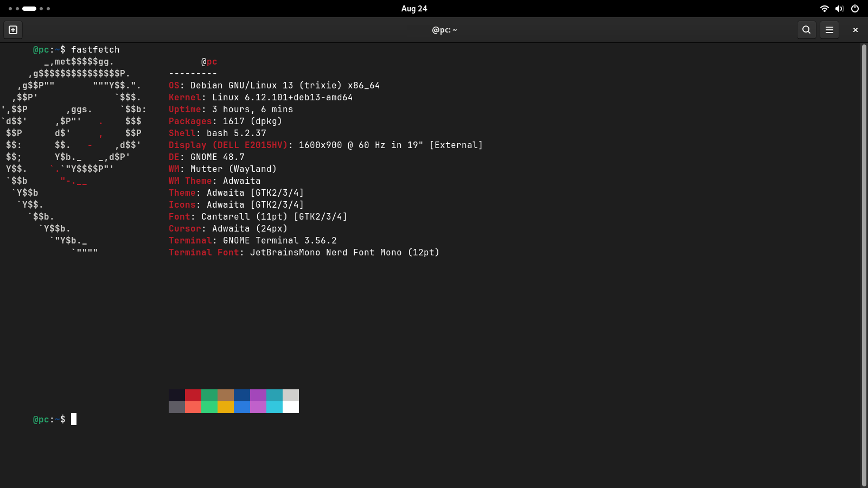Click the 'Linux 6.12.101+deb13-amd64' kernel value
The image size is (868, 488).
click(283, 98)
